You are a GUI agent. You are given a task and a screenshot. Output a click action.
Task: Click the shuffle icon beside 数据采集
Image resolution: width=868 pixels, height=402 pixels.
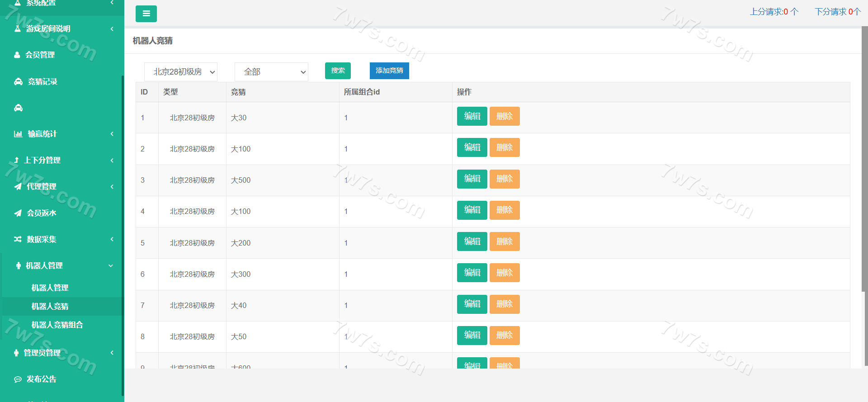pos(18,239)
